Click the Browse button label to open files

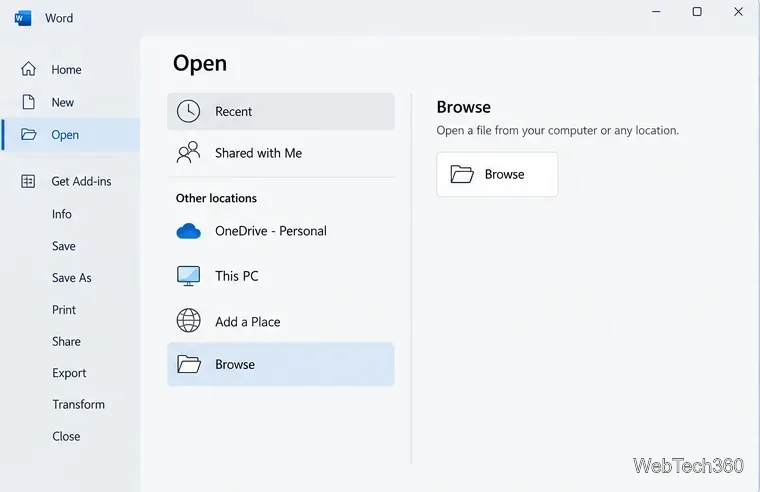pos(504,174)
